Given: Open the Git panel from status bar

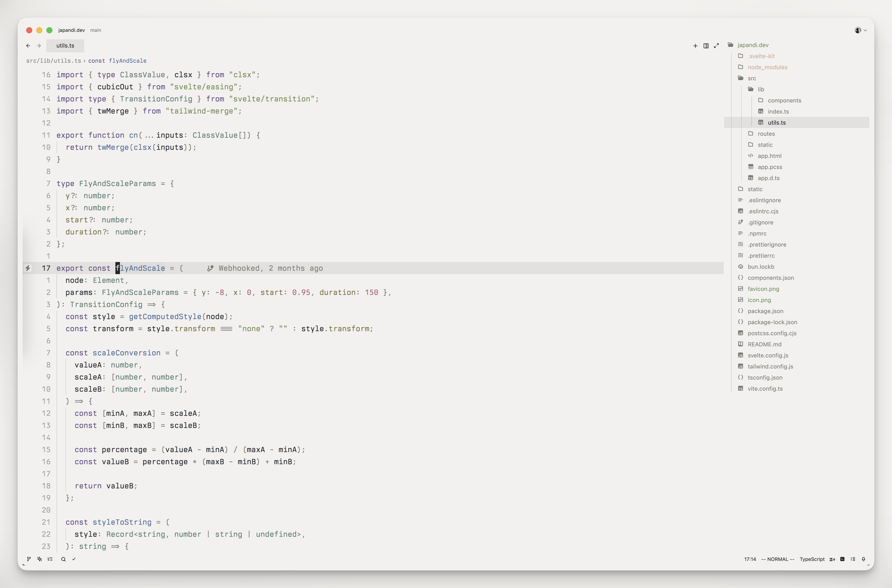Looking at the screenshot, I should click(29, 559).
